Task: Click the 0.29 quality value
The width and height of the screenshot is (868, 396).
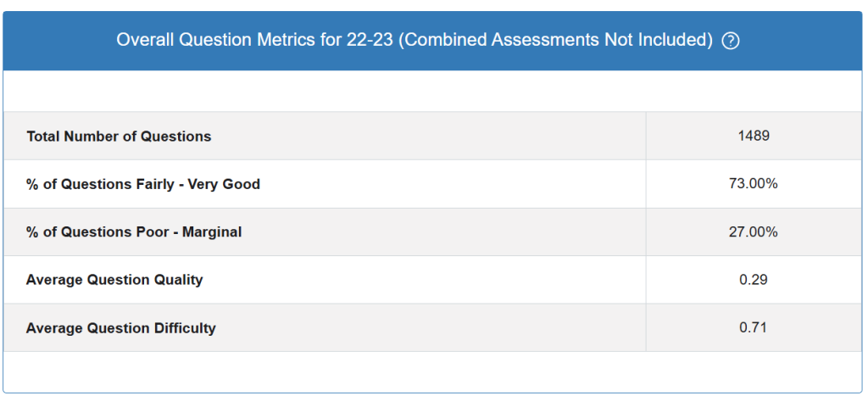Action: coord(754,280)
